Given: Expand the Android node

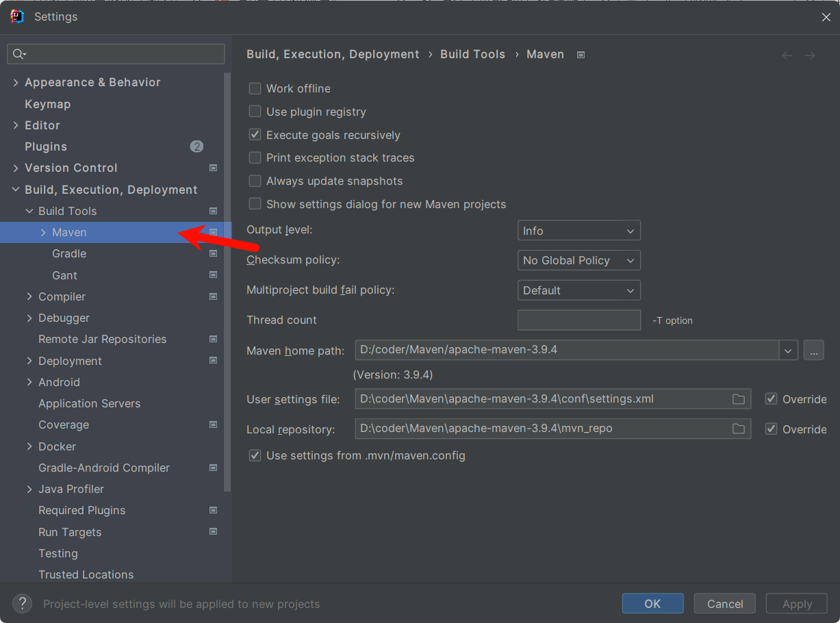Looking at the screenshot, I should (29, 382).
